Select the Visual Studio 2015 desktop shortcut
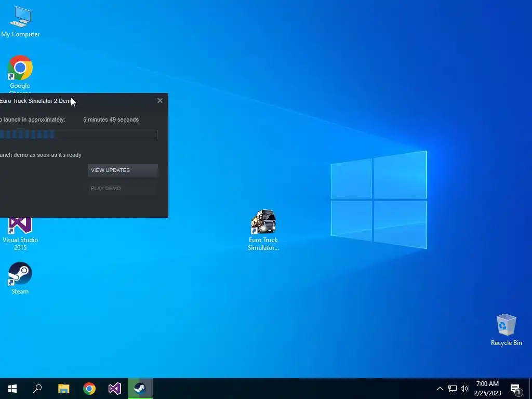Viewport: 532px width, 399px height. (20, 235)
